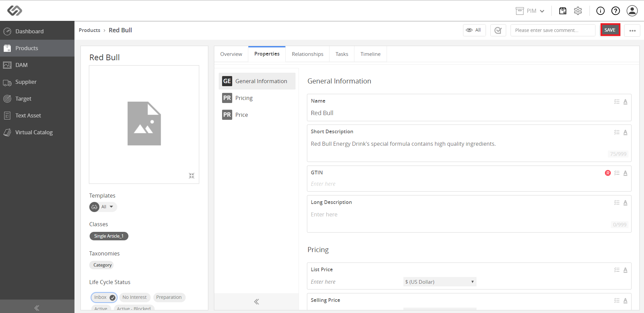The image size is (644, 313).
Task: Click Selling Price language A icon
Action: (625, 301)
